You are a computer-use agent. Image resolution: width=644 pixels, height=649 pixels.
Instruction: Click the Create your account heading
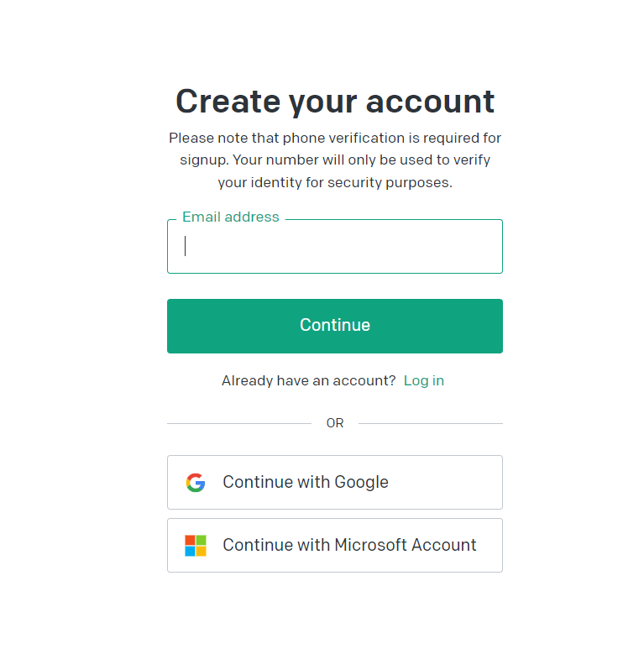(335, 102)
